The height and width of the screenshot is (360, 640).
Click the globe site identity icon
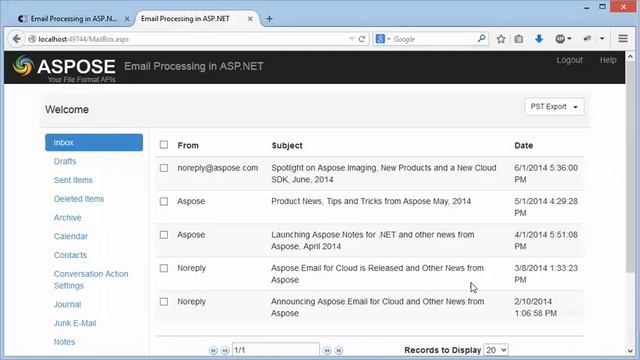pos(32,39)
